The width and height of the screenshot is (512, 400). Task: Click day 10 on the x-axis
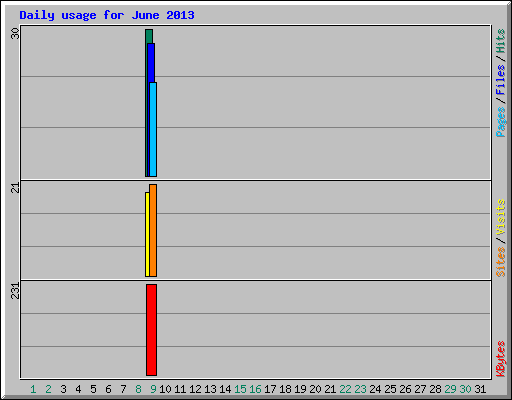(165, 389)
